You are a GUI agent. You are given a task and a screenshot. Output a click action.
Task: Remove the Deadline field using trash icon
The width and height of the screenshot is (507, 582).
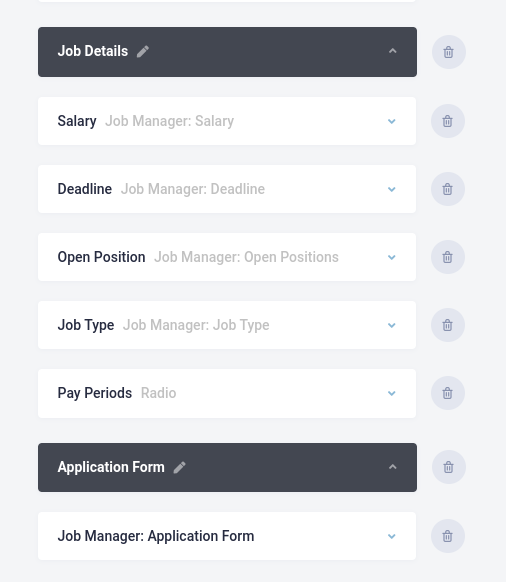tap(448, 189)
